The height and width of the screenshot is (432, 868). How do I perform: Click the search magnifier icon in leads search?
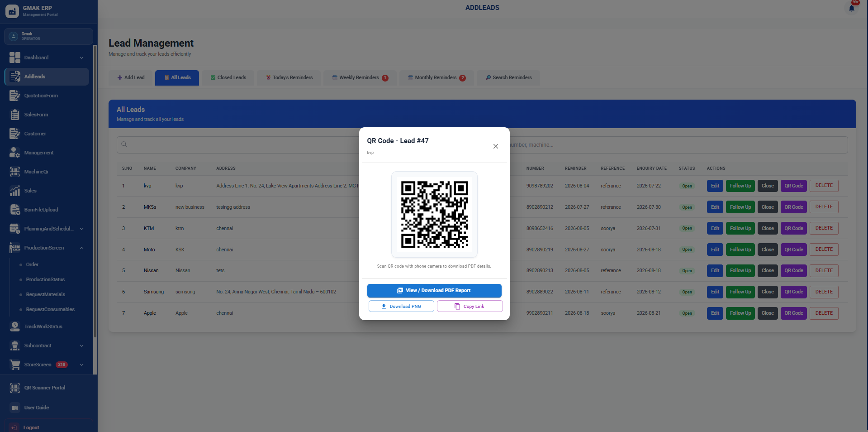pos(124,144)
